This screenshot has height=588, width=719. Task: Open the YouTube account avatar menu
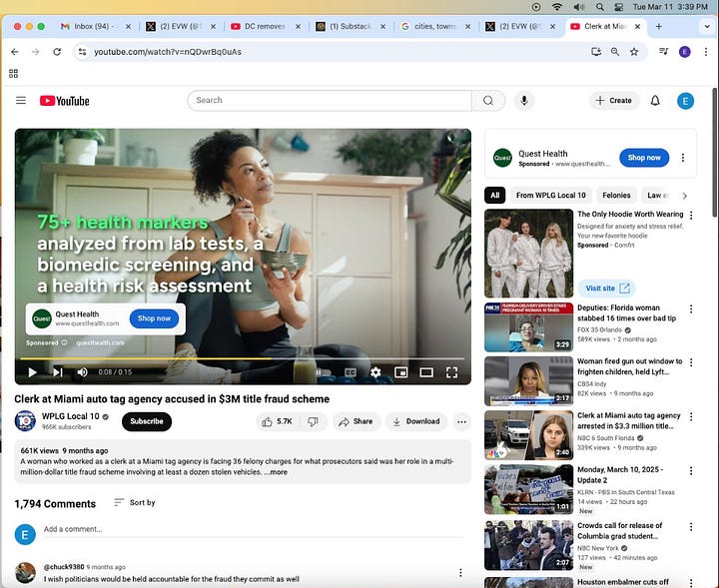pyautogui.click(x=685, y=101)
